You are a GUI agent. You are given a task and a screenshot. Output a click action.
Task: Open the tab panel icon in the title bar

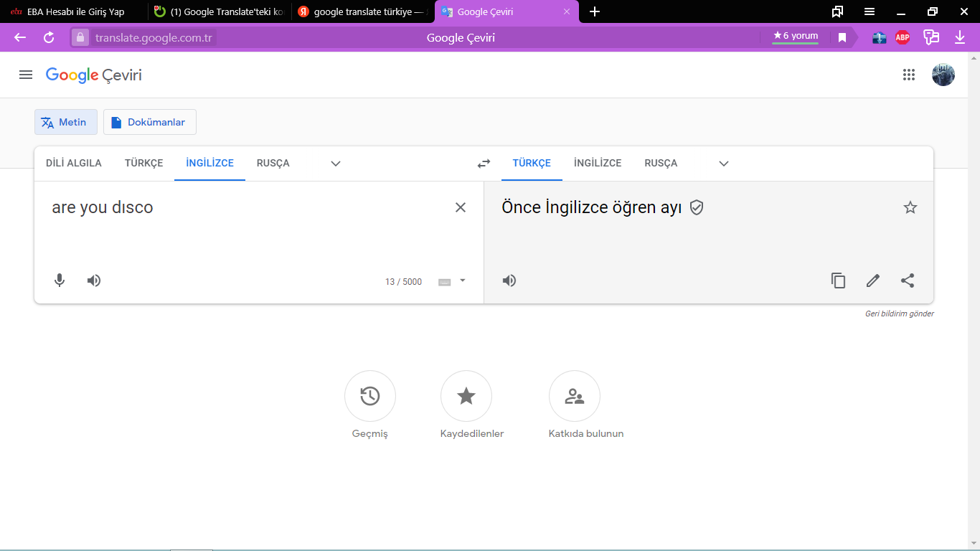click(837, 11)
